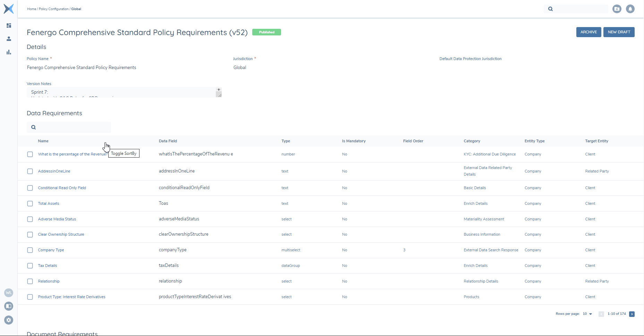This screenshot has height=336, width=644.
Task: Sort table by Name column header
Action: coord(43,141)
